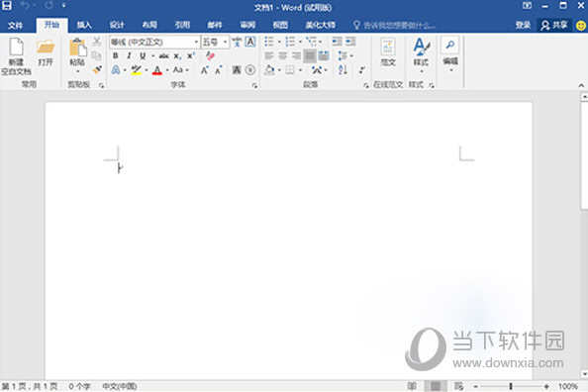Expand the numbered list dropdown arrow
This screenshot has height=392, width=588.
pos(300,42)
